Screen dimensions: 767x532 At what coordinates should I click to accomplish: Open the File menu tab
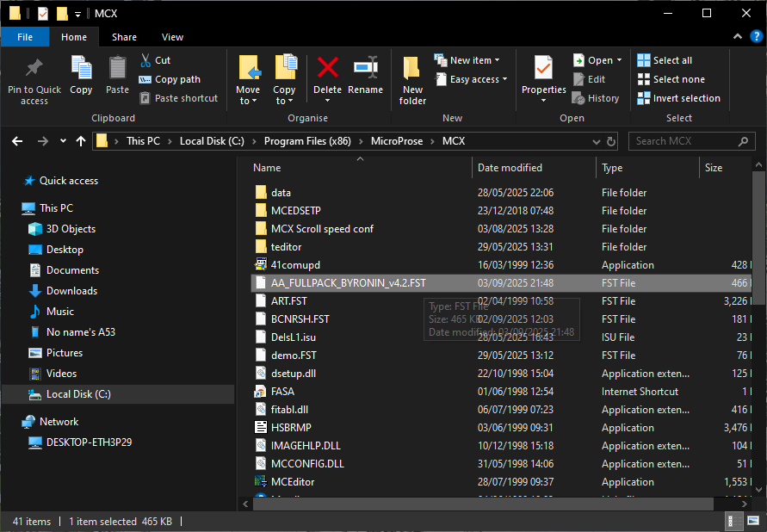point(25,37)
